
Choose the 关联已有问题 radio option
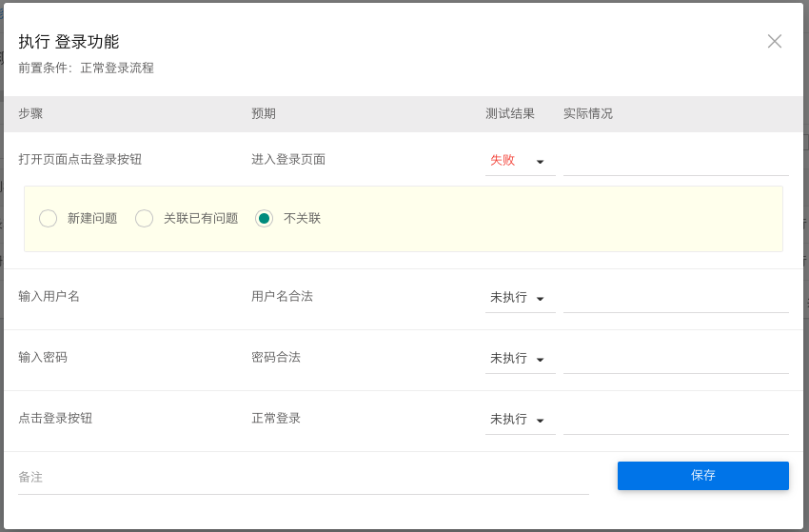tap(145, 219)
